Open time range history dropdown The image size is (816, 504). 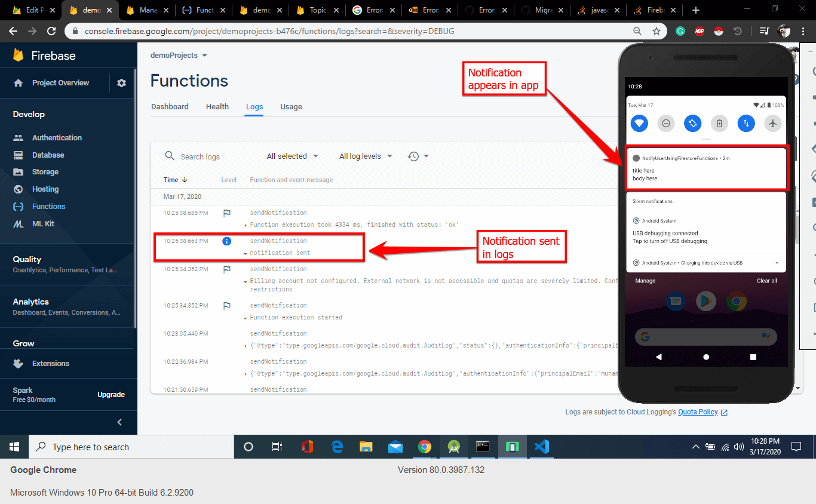pos(418,156)
